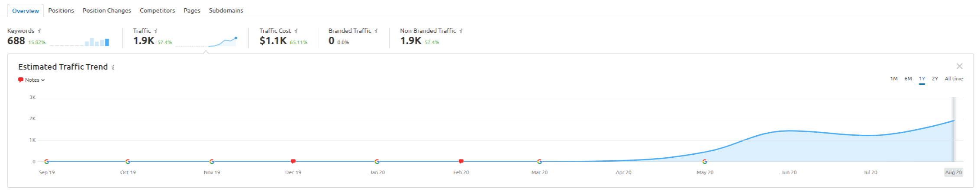Switch the chart to All time
Screen dimensions: 980x191
point(954,79)
